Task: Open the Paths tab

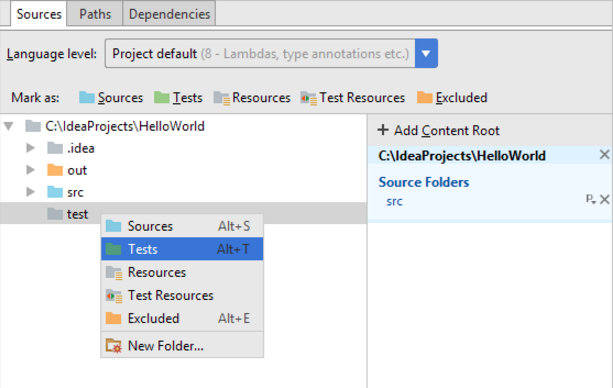Action: 95,14
